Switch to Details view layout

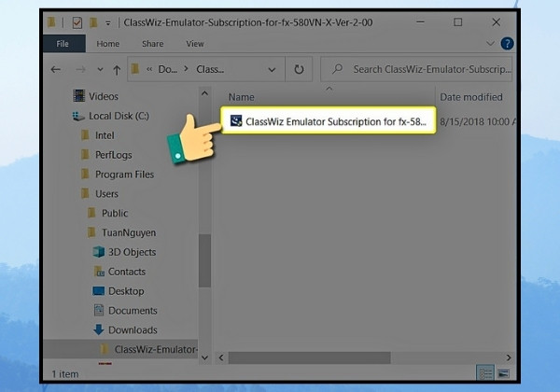click(x=485, y=373)
